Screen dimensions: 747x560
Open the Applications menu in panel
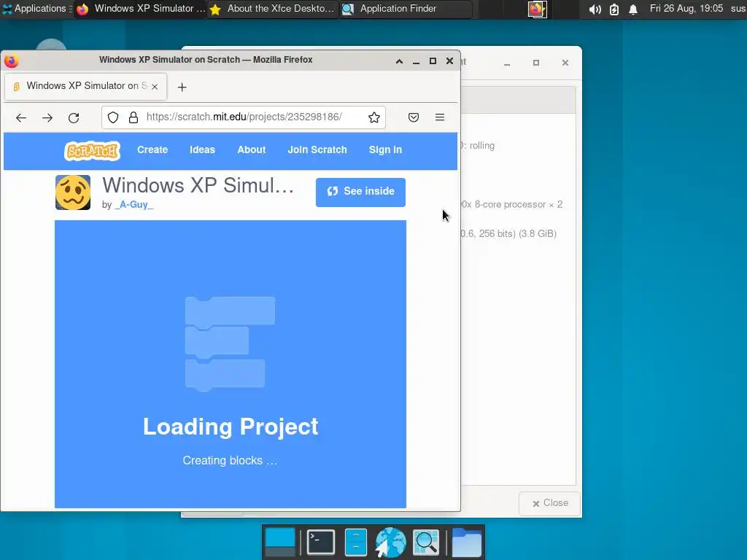[x=36, y=9]
